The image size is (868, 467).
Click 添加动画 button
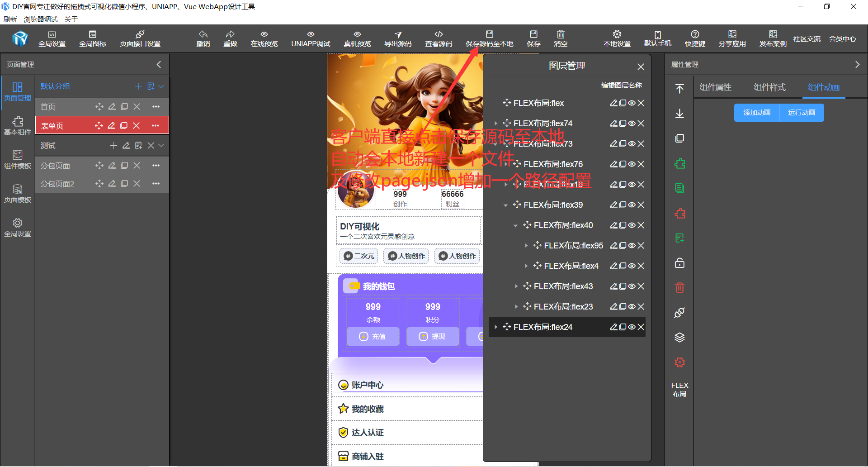coord(757,113)
